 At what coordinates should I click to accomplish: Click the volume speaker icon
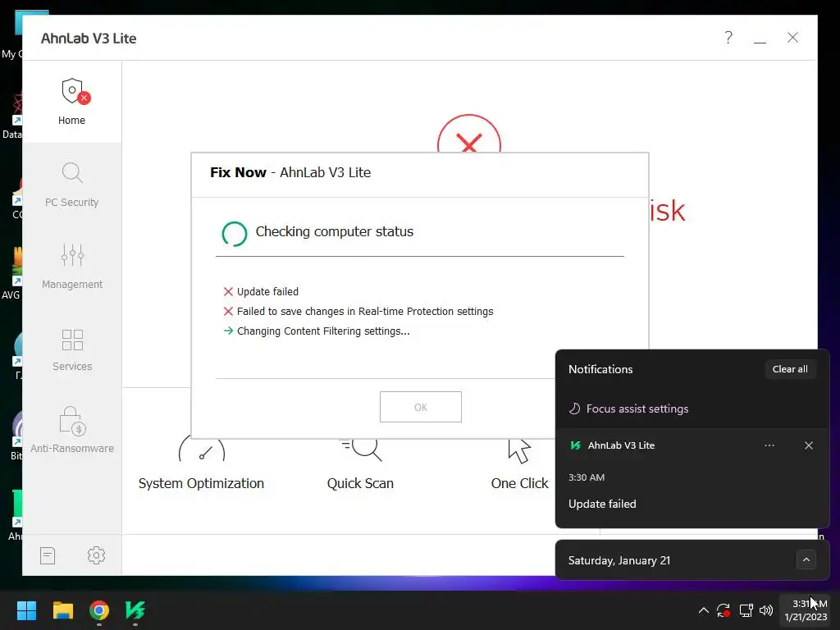pos(766,610)
